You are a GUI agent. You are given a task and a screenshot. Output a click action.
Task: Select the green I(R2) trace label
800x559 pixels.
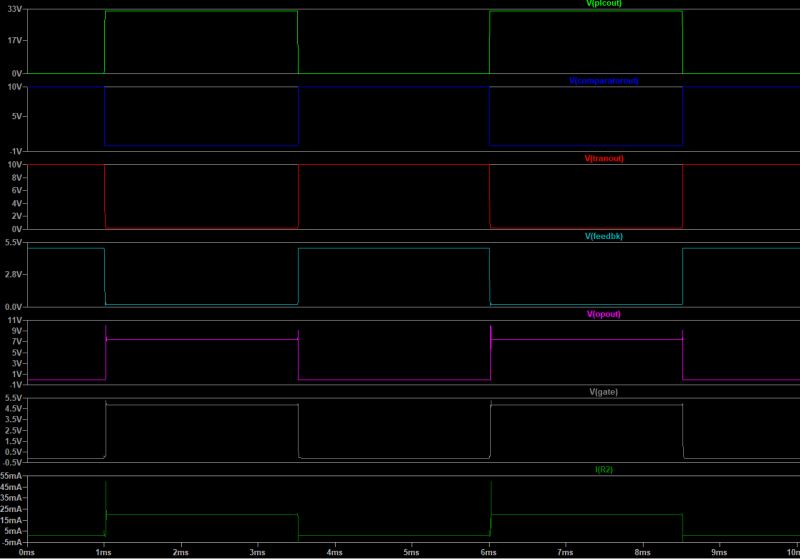click(x=604, y=469)
